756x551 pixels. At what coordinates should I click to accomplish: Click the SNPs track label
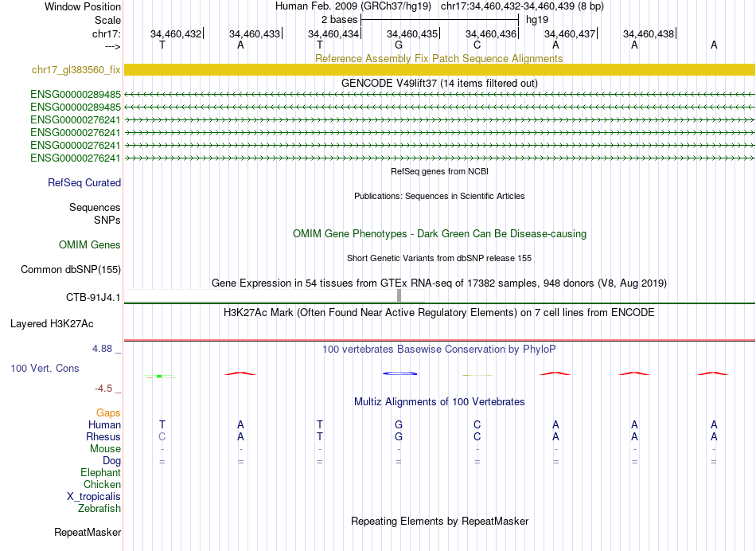[x=107, y=220]
